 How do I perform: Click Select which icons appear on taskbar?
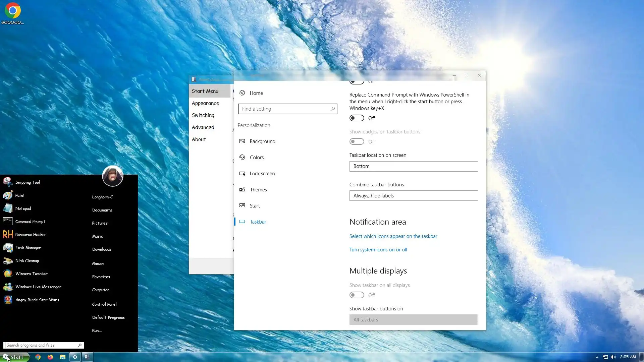click(393, 236)
